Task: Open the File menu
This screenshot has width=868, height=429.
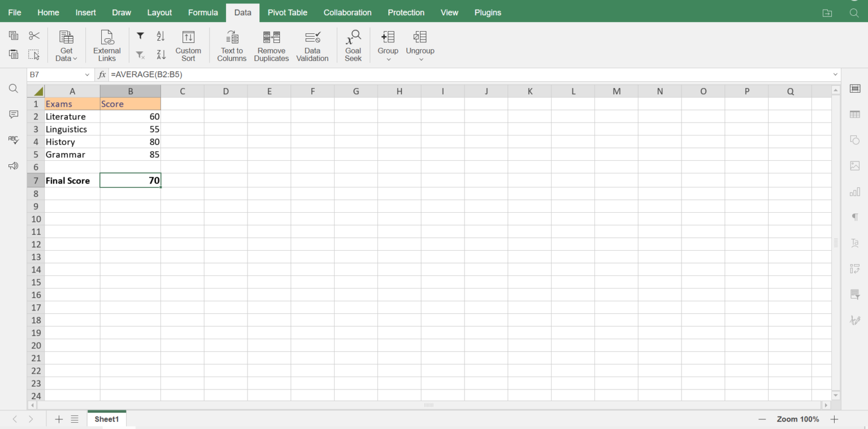Action: point(15,12)
